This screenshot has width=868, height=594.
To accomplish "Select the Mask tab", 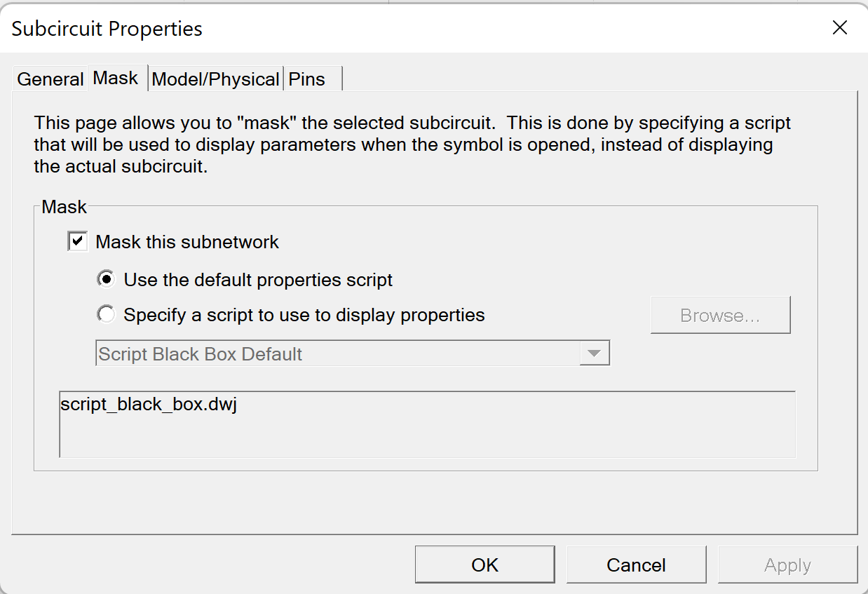I will coord(116,78).
